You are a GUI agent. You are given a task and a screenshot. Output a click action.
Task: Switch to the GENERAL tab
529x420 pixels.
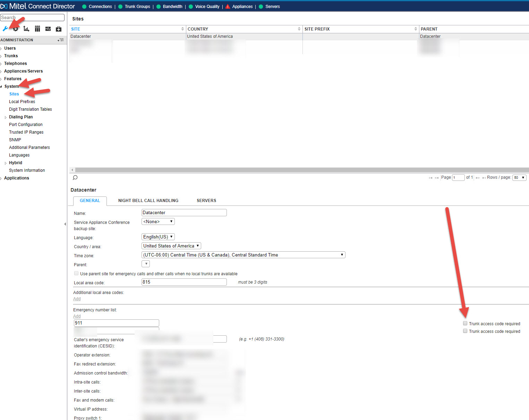[90, 201]
